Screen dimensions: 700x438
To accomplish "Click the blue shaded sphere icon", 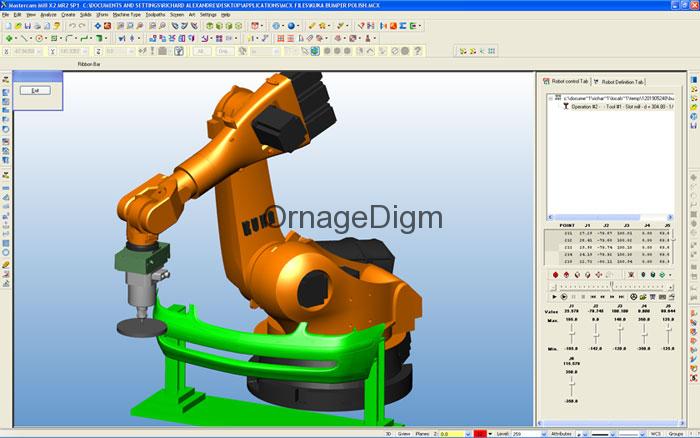I will (291, 26).
